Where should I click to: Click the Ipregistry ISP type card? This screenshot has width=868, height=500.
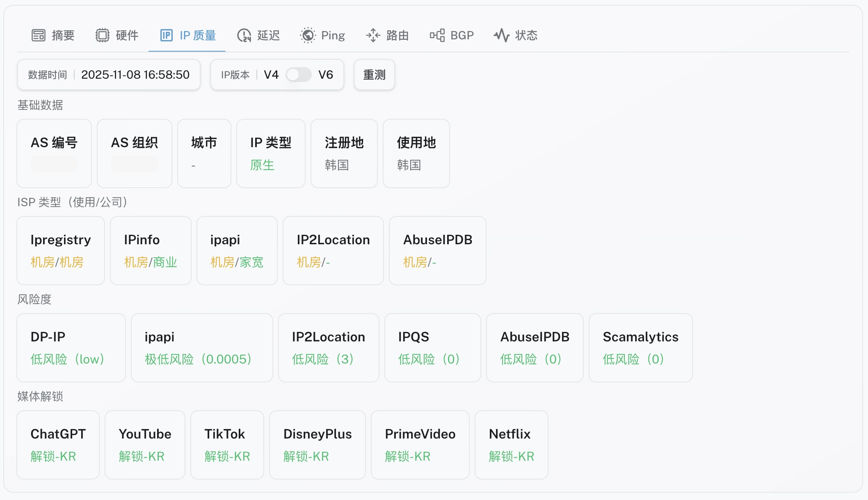pyautogui.click(x=61, y=250)
